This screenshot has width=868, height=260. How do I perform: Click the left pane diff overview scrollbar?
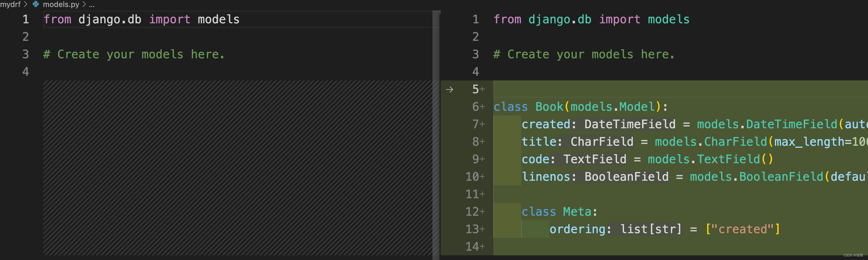pos(436,135)
